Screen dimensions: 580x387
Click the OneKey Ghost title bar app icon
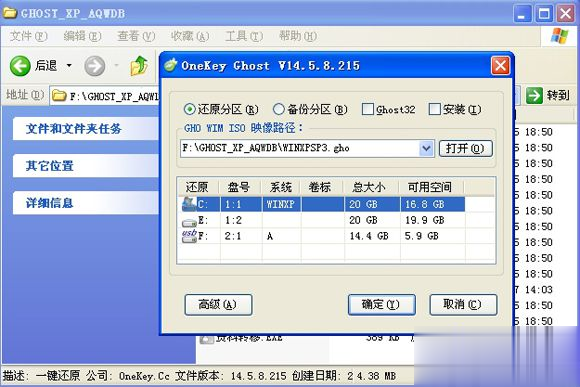pyautogui.click(x=171, y=65)
